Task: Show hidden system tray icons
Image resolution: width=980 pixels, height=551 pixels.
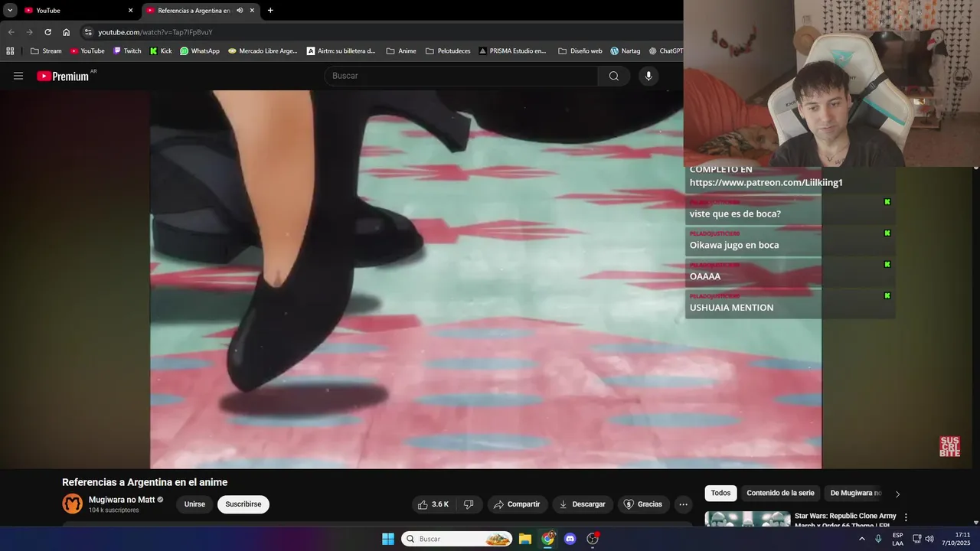Action: (x=861, y=539)
